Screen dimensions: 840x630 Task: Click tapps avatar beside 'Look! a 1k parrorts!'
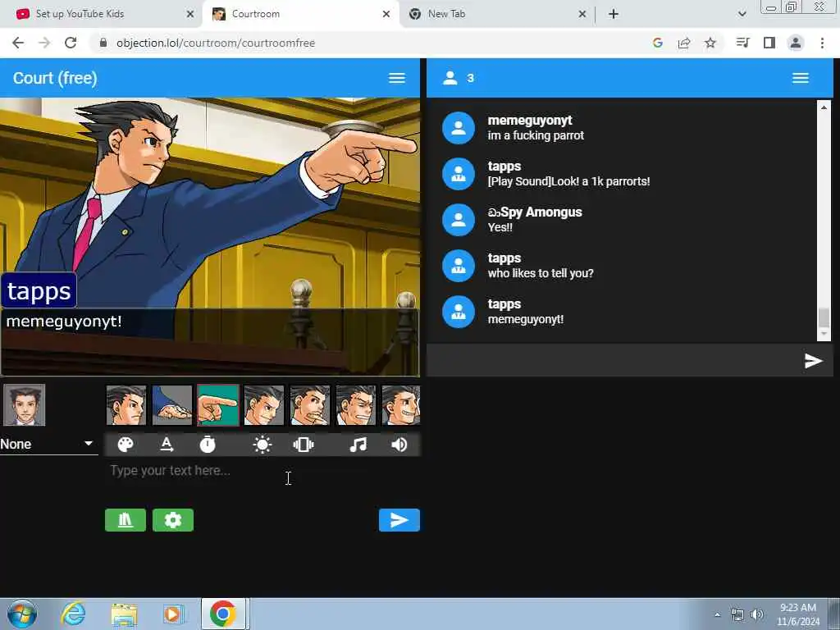point(459,174)
